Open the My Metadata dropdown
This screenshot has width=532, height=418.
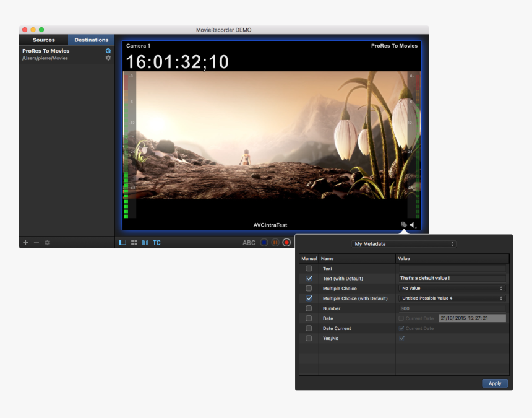click(x=404, y=244)
